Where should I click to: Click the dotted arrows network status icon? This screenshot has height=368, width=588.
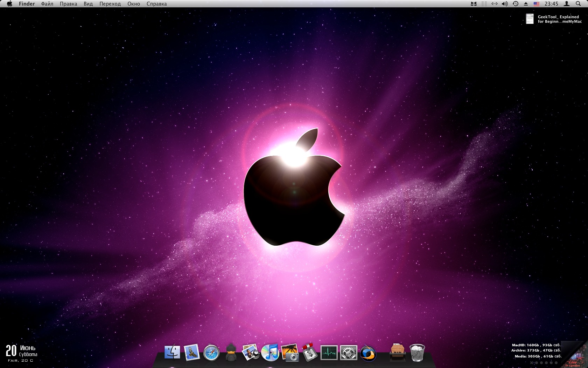point(494,4)
